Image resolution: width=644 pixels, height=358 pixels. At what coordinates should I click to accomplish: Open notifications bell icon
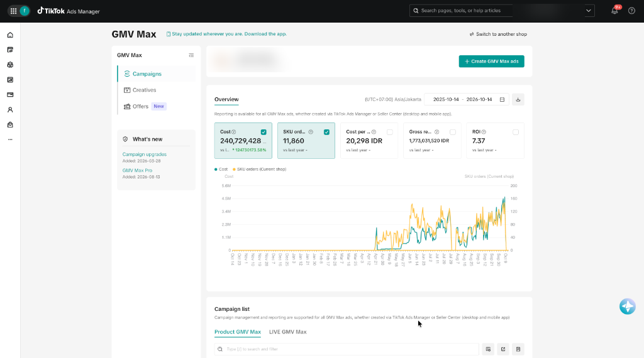click(614, 11)
